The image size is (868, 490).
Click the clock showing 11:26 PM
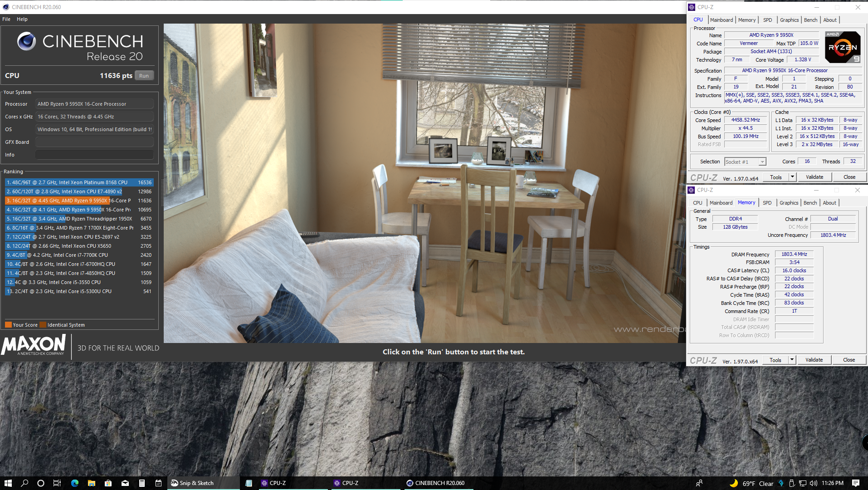click(x=833, y=483)
